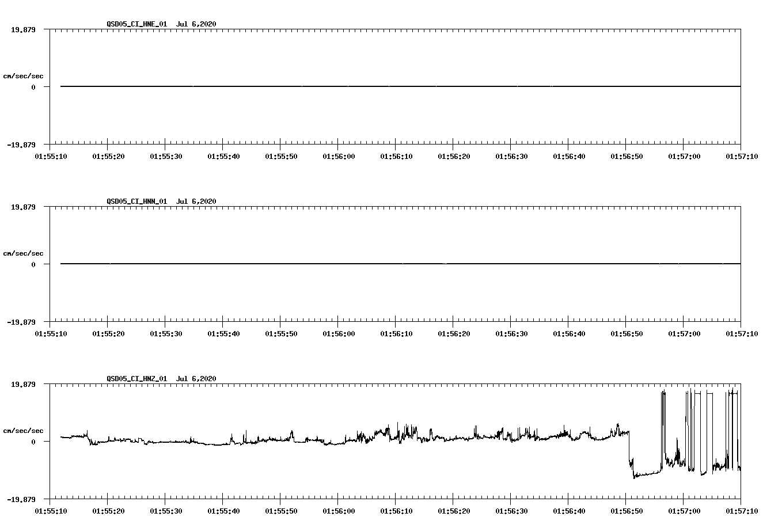Pick the 01:56:50 time label under HNN chart
Viewport: 782px width, 532px height.
pyautogui.click(x=626, y=333)
